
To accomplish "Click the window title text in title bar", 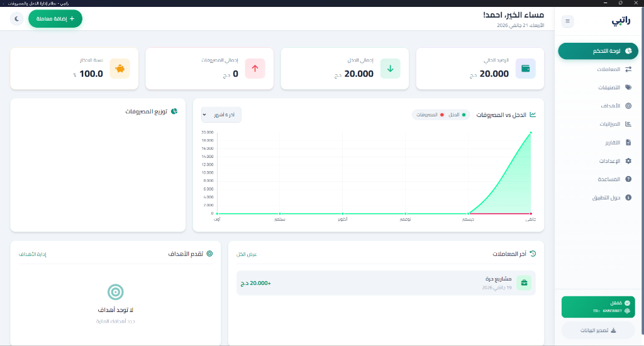I will (x=38, y=3).
